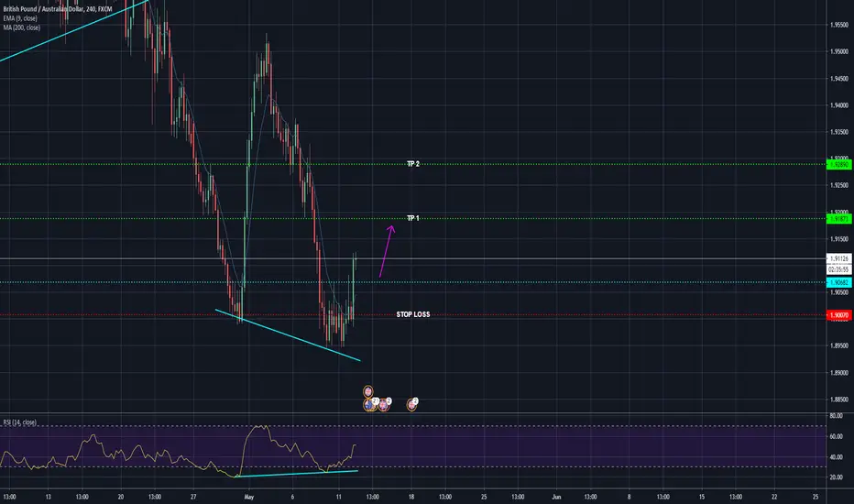Click the 1.89000 price axis value
Viewport: 854px width, 504px height.
[x=839, y=373]
